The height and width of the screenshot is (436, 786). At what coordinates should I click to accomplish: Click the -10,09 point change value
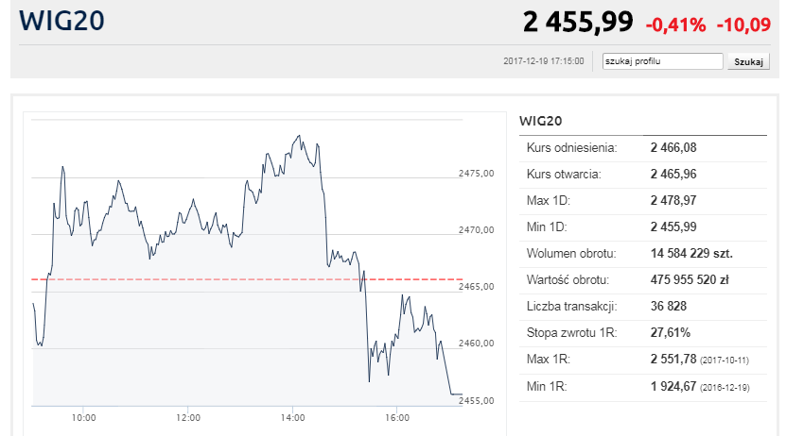[743, 23]
